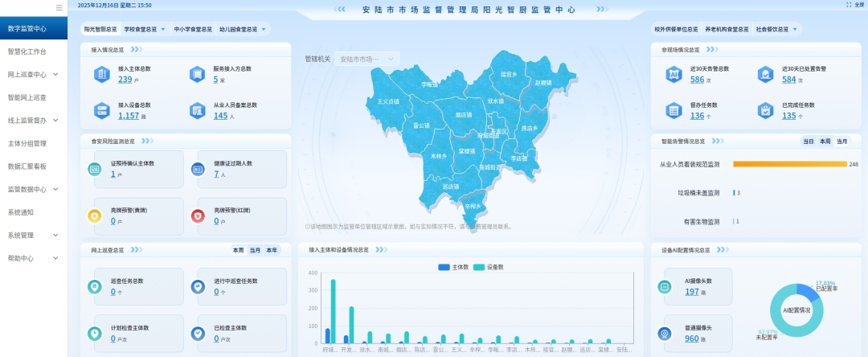Screen dimensions: 868x357
Task: Switch to the 养老机构食堂总览 tab
Action: click(x=724, y=29)
